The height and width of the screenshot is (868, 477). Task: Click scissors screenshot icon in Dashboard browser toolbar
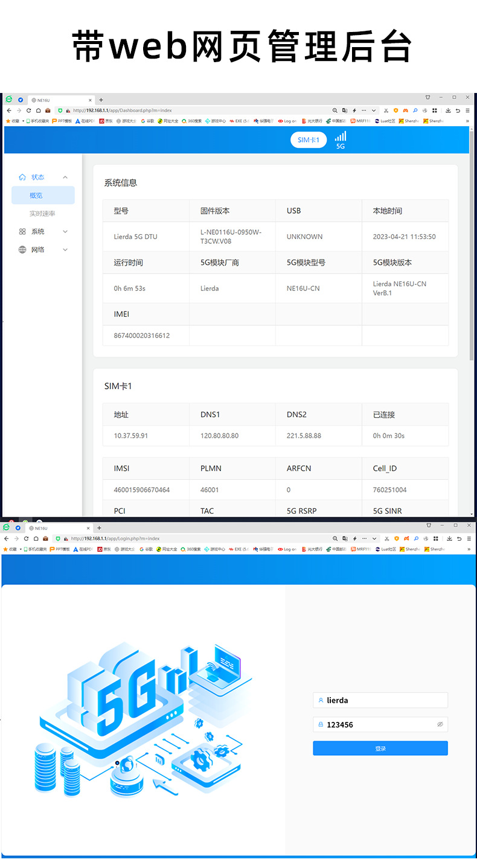pos(386,110)
